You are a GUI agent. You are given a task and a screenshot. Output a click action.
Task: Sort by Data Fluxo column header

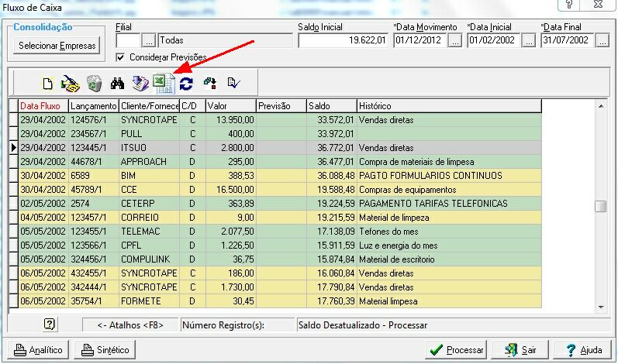point(43,106)
